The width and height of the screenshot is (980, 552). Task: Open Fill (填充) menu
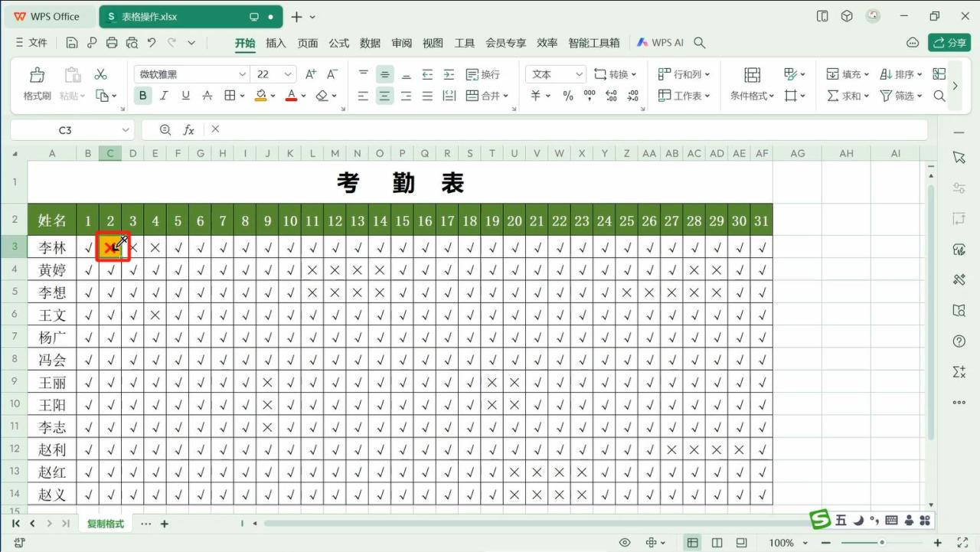click(848, 74)
